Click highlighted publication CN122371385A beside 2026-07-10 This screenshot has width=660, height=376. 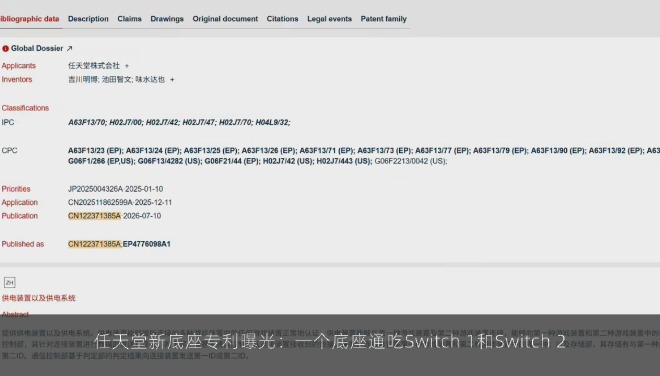(x=94, y=216)
